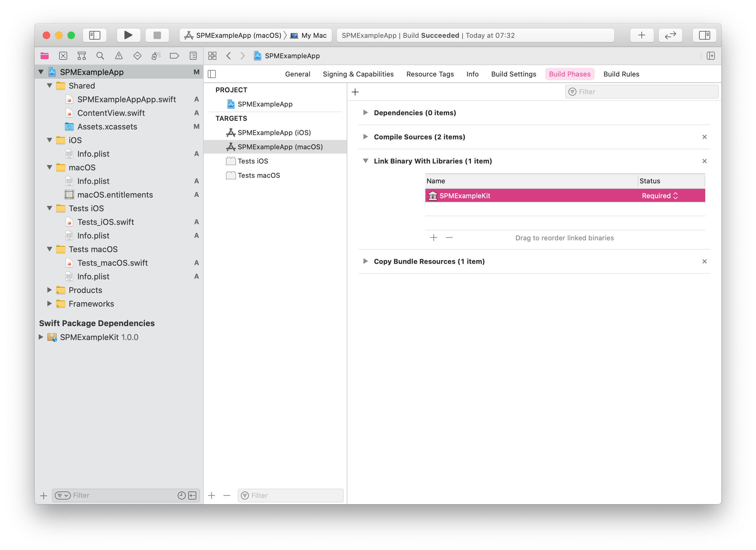
Task: Delete the Copy Bundle Resources phase
Action: click(x=704, y=261)
